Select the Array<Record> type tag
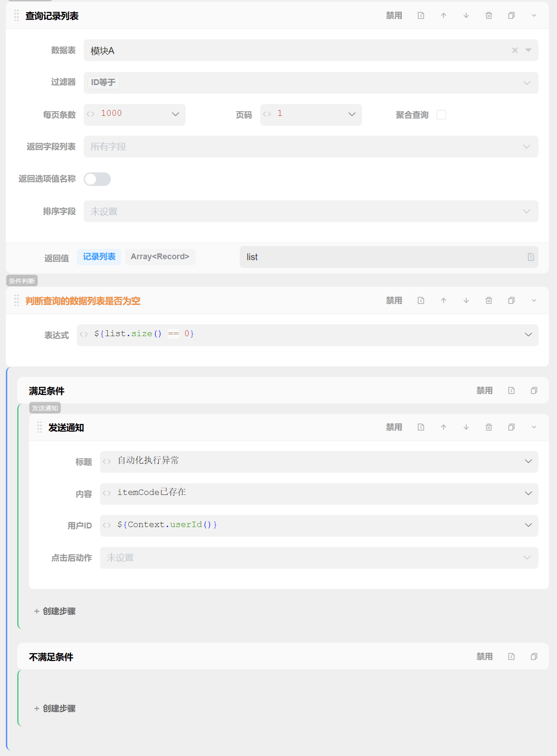This screenshot has width=557, height=756. pyautogui.click(x=160, y=257)
